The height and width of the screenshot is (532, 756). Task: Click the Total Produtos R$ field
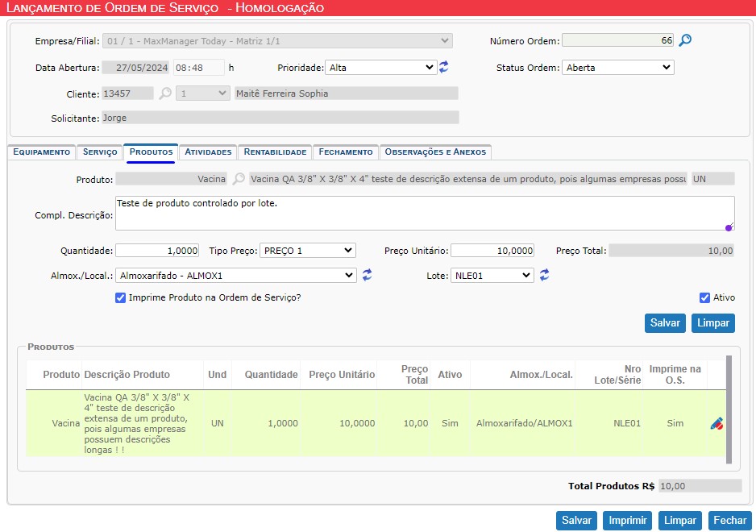coord(700,486)
